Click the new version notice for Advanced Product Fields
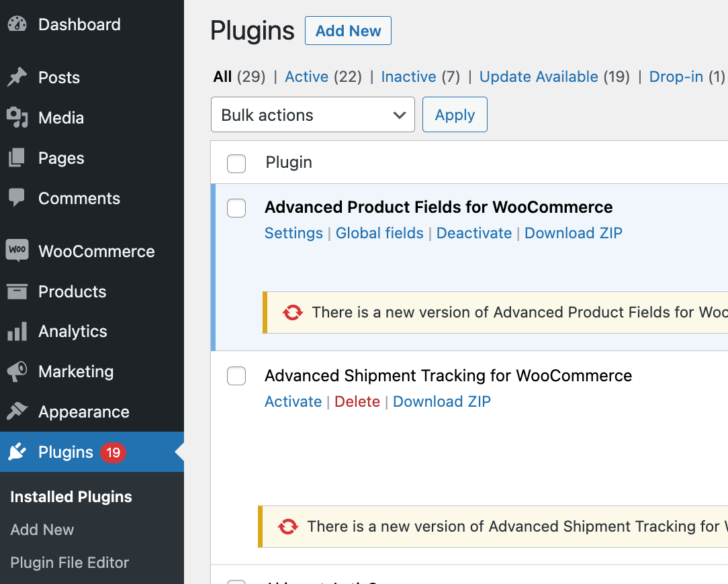 tap(496, 312)
